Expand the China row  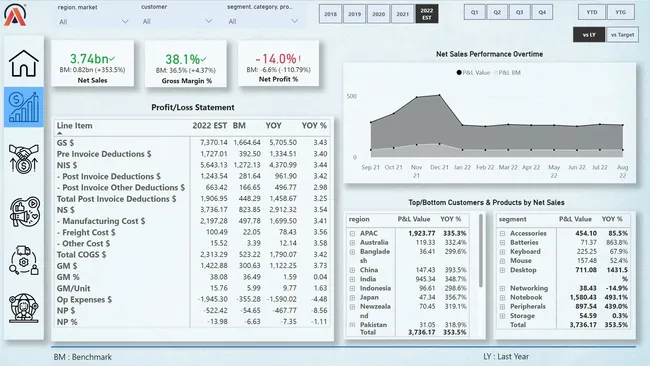point(352,270)
